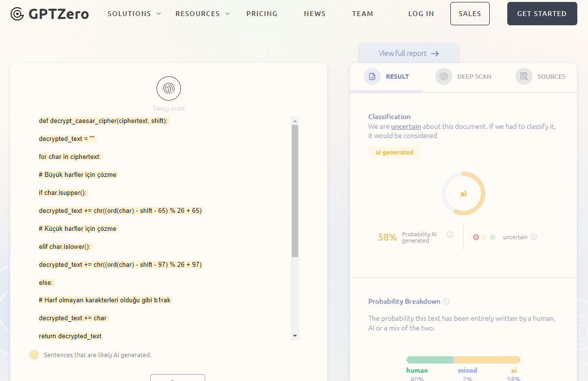588x381 pixels.
Task: Click the Log In link
Action: (421, 14)
